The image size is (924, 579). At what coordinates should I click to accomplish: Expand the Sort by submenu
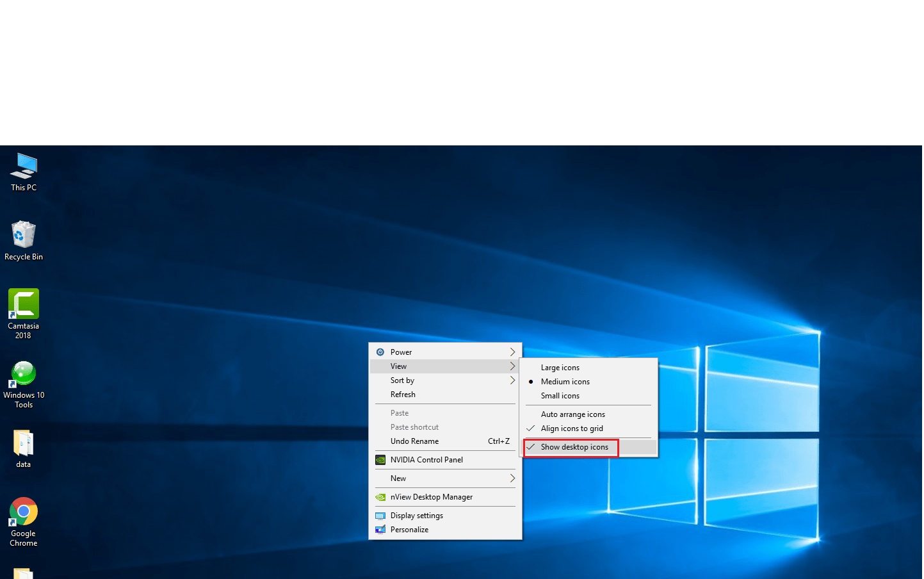coord(402,380)
